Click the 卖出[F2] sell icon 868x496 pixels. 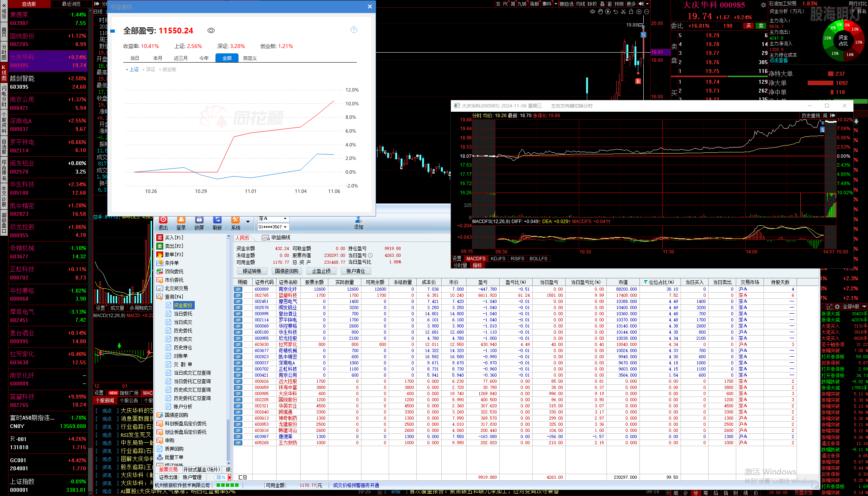point(160,246)
